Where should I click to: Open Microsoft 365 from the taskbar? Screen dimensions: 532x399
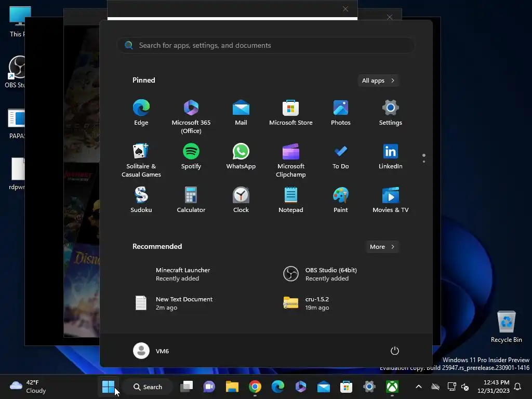pos(301,387)
